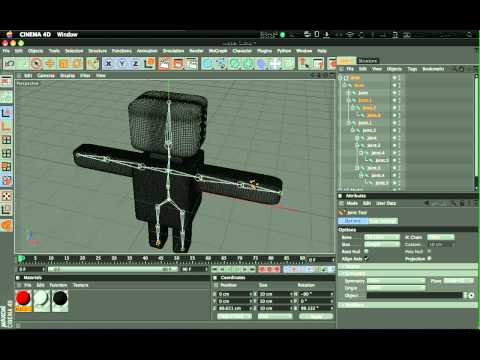Select the Rotate tool icon

(x=77, y=63)
